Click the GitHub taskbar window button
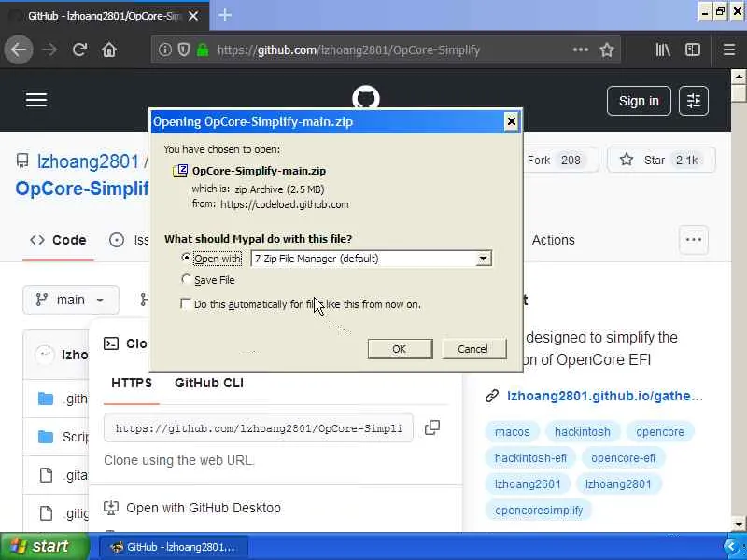The height and width of the screenshot is (560, 747). [x=174, y=547]
